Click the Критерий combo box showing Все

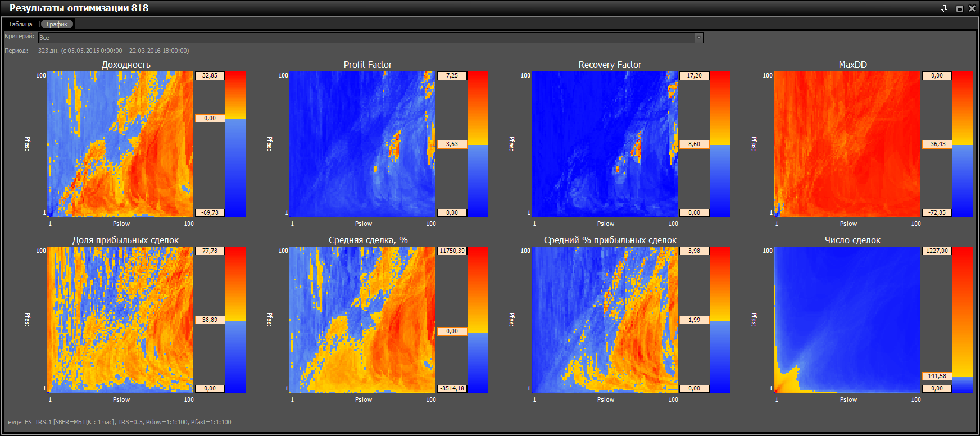pyautogui.click(x=365, y=38)
